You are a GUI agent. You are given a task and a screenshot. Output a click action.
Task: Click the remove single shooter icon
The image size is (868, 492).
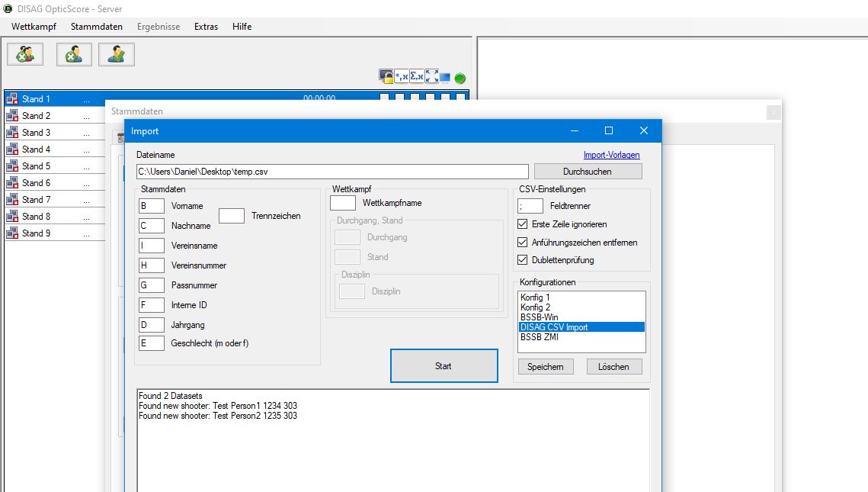74,54
